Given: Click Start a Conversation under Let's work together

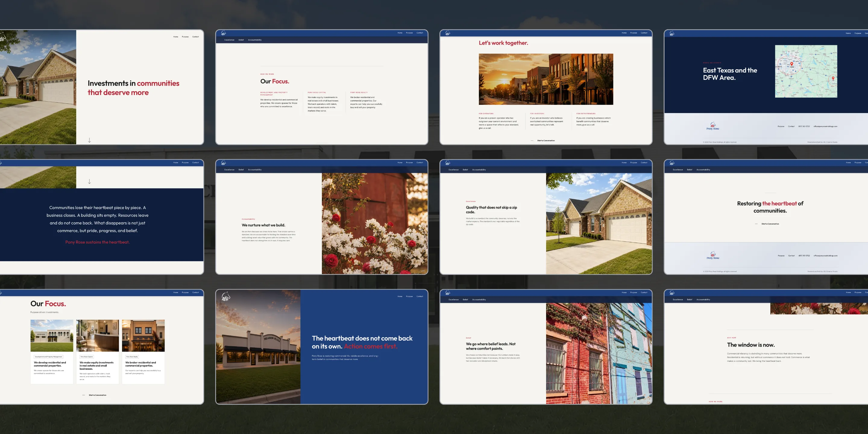Looking at the screenshot, I should [x=546, y=140].
